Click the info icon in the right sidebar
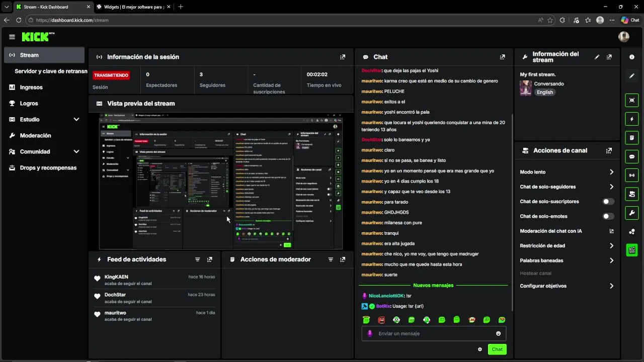Screen dimensions: 644x362 [x=632, y=57]
